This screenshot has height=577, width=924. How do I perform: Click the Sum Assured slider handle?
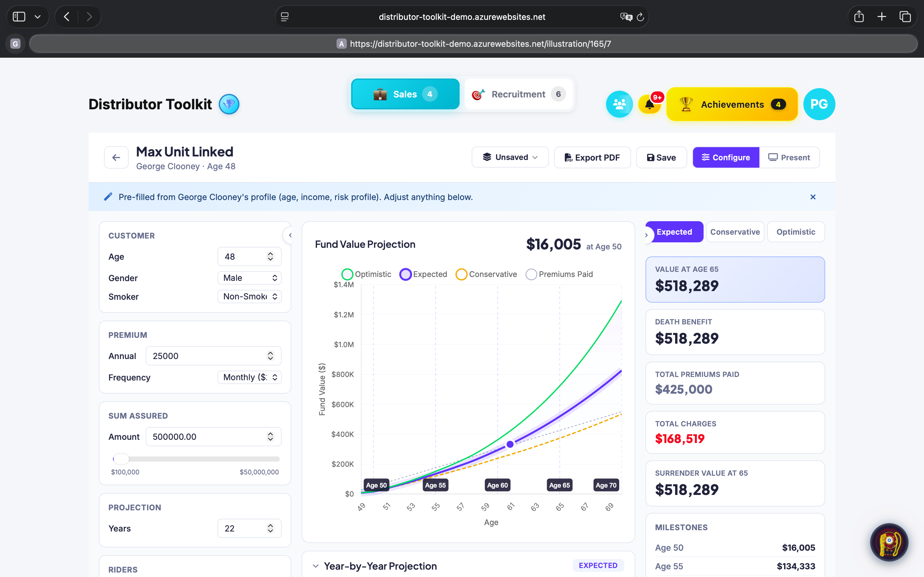coord(121,459)
